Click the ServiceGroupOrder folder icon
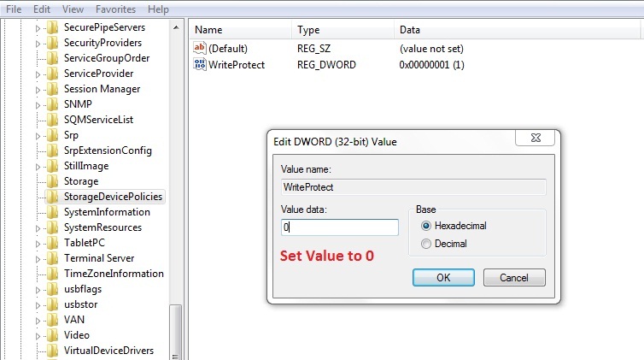The height and width of the screenshot is (360, 644). [53, 58]
